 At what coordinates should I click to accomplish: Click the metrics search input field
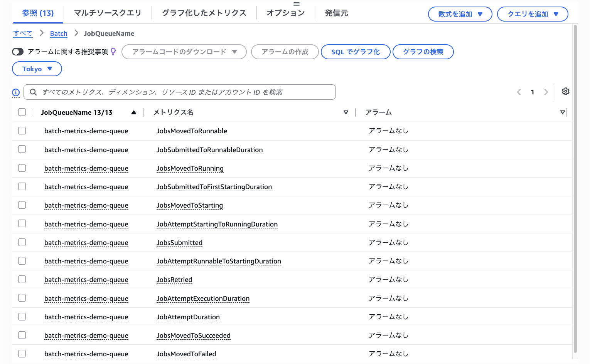point(180,92)
